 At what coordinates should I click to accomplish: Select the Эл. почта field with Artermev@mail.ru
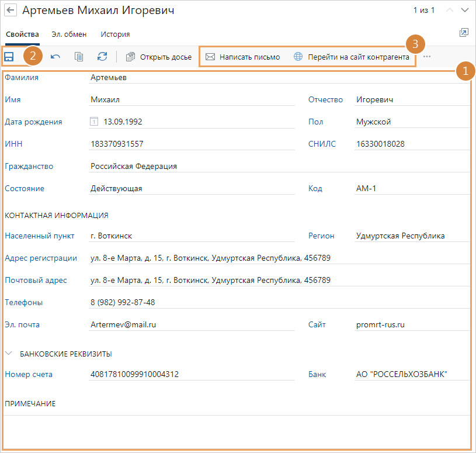click(192, 324)
